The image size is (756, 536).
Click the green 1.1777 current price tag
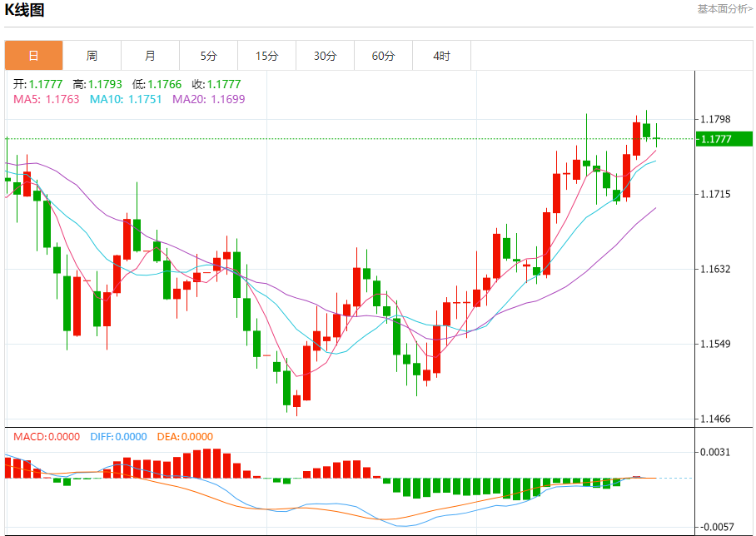(x=723, y=139)
